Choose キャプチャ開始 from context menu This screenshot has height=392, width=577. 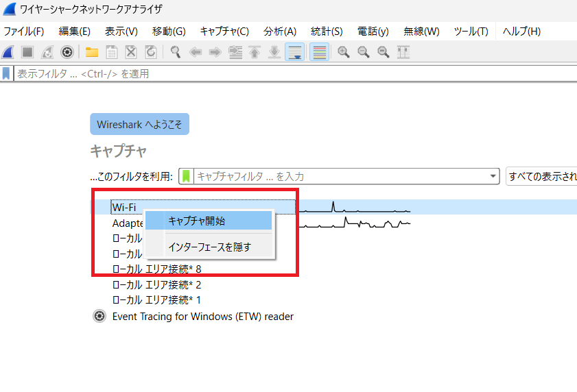pyautogui.click(x=209, y=221)
